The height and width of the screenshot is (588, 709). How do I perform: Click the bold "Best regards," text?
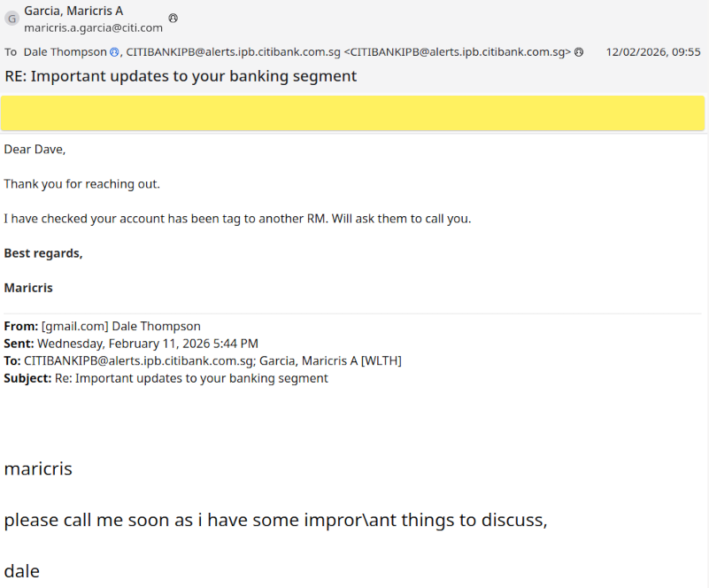(x=43, y=253)
